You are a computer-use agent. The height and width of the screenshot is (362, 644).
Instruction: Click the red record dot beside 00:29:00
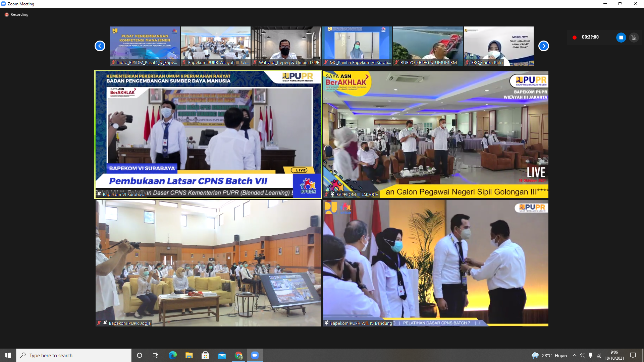(575, 38)
